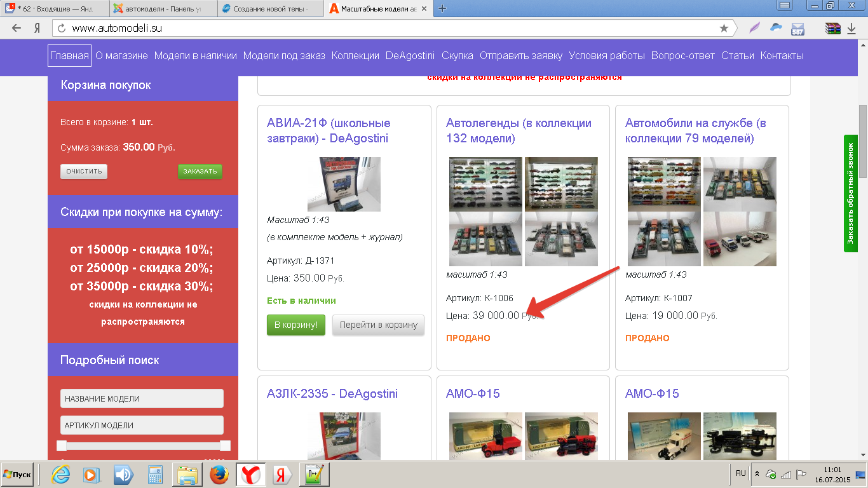Open the Главная menu item
868x488 pixels.
tap(69, 55)
